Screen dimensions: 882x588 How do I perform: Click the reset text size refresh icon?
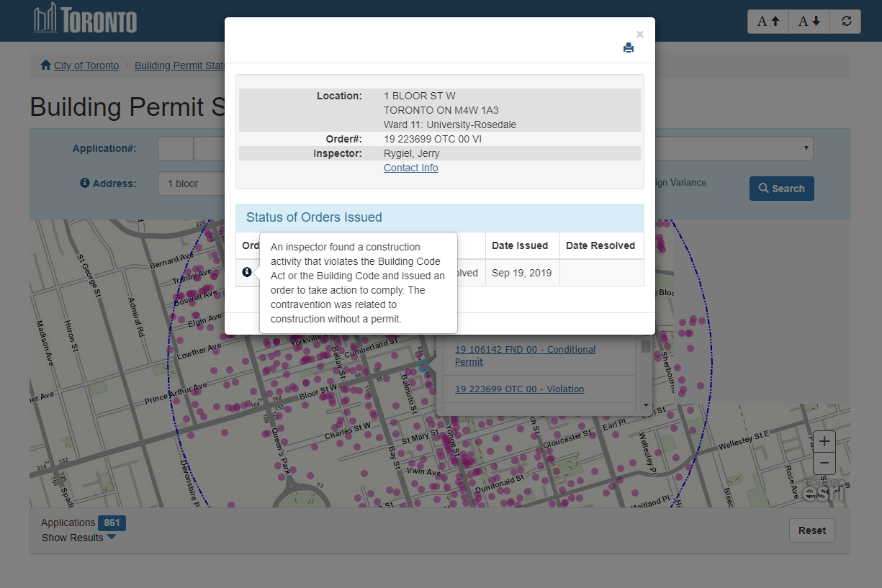click(846, 21)
